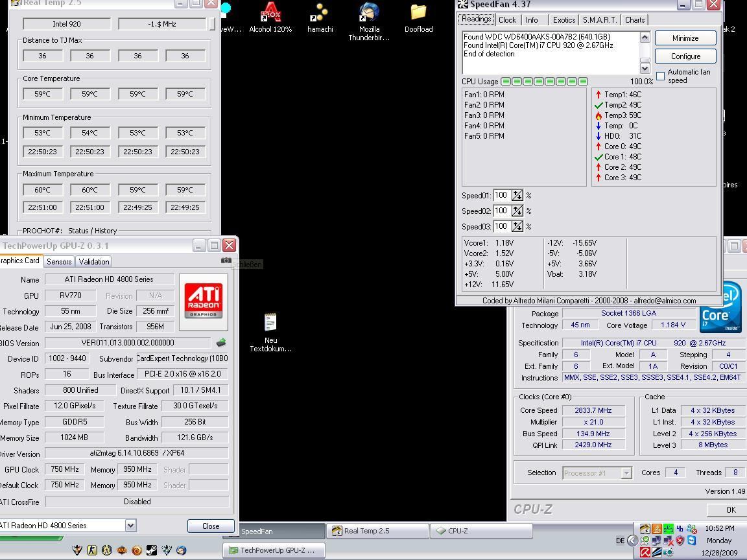
Task: Click the Windows security red shield tray icon
Action: [x=680, y=541]
